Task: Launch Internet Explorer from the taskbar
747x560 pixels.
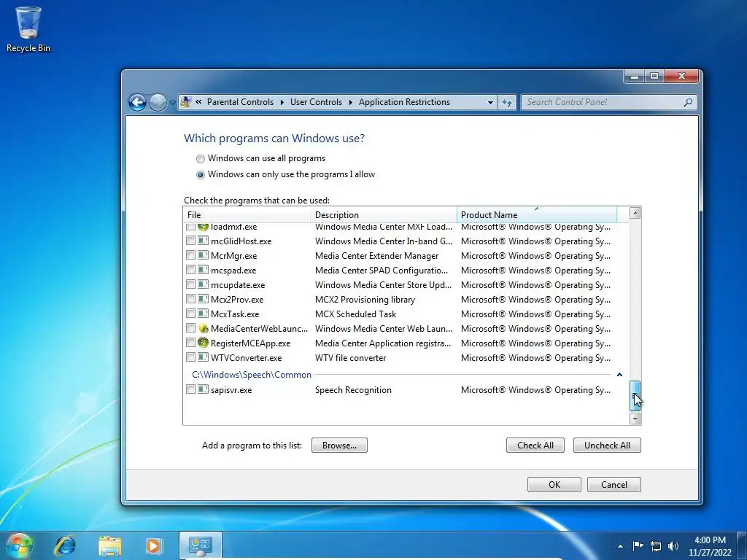Action: [65, 545]
